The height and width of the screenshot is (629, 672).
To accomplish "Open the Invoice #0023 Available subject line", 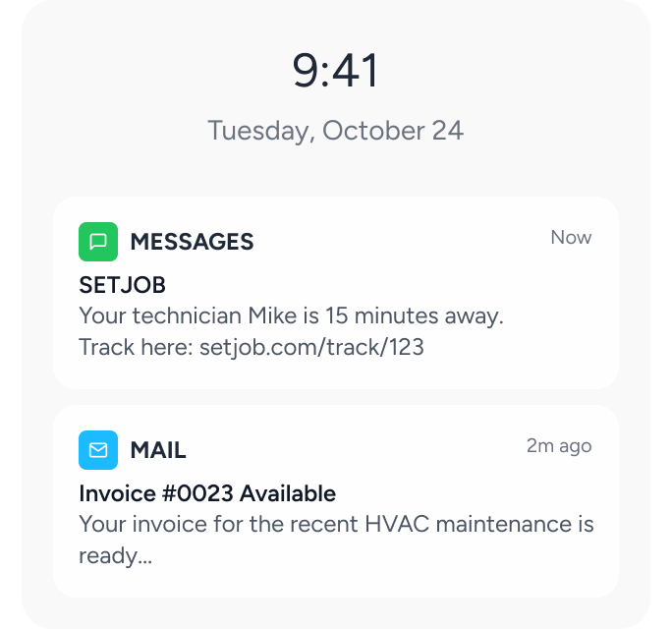I will point(207,493).
